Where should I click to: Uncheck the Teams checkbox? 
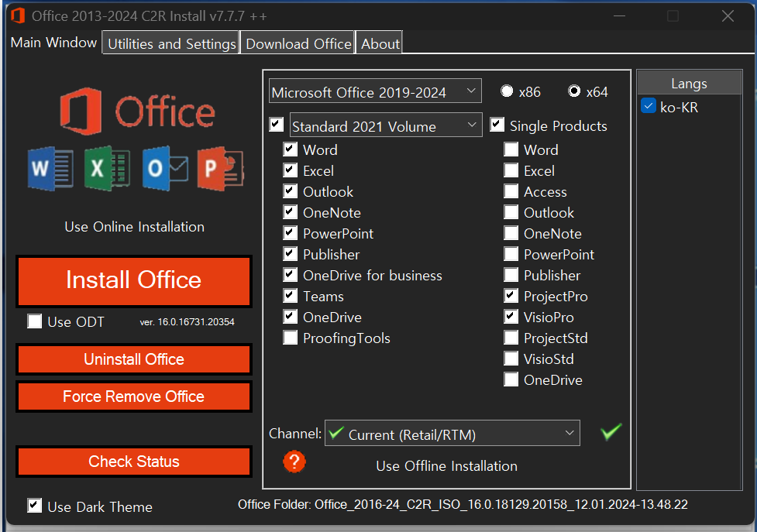[290, 296]
